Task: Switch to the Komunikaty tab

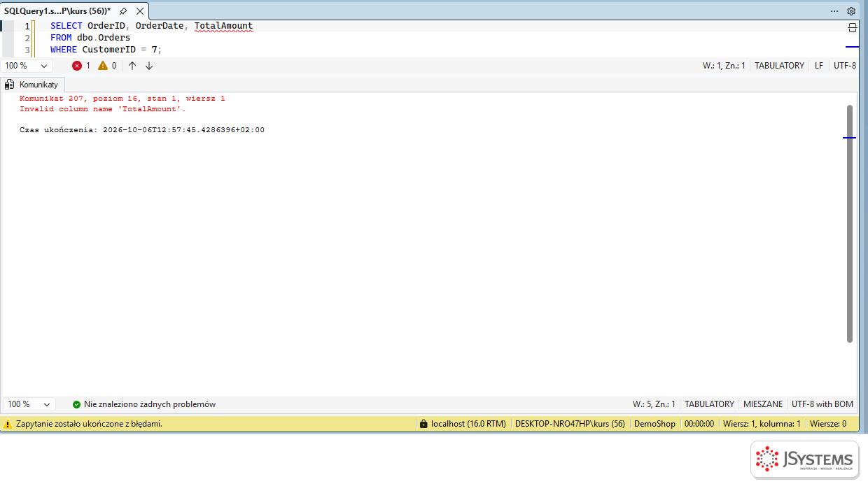Action: (32, 84)
